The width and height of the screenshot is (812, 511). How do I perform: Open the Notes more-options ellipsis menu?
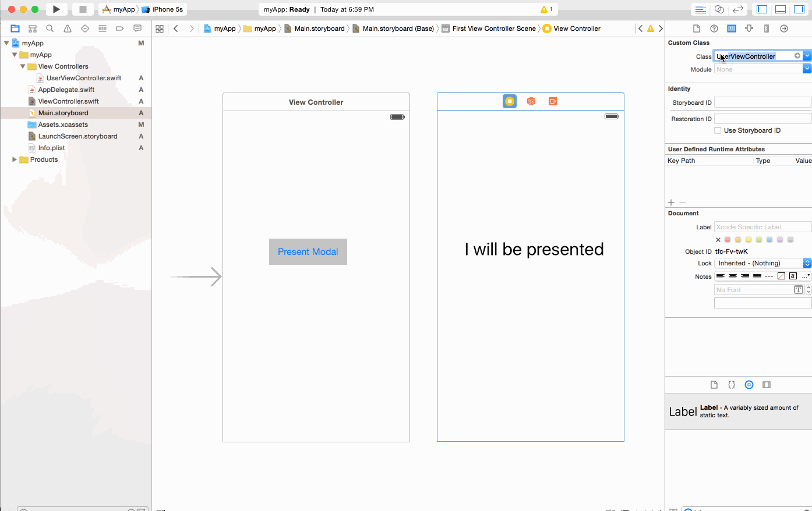[x=806, y=276]
